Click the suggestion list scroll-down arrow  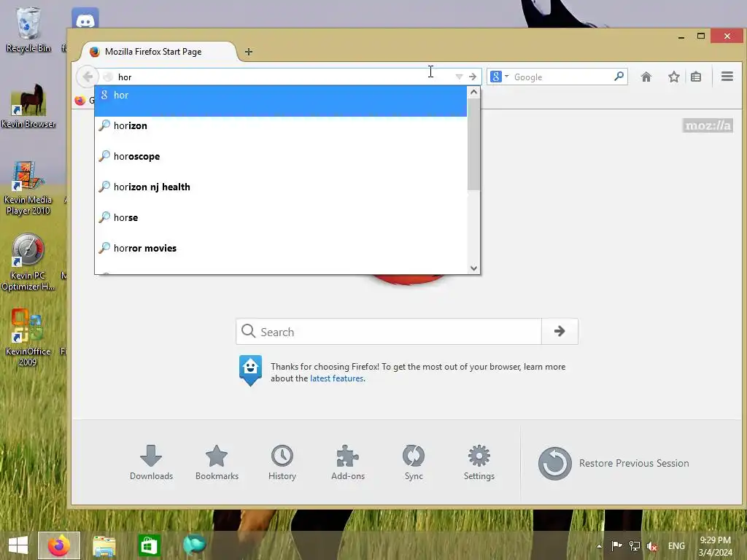(x=473, y=268)
